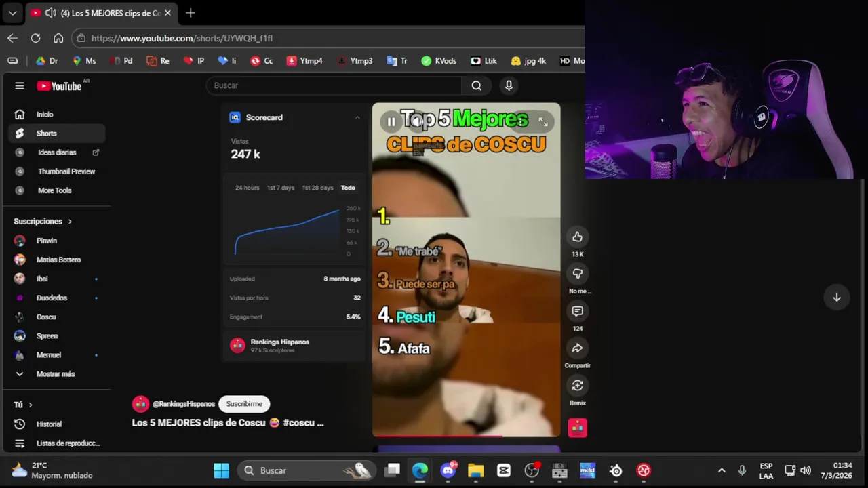Open the Spreen channel

pyautogui.click(x=57, y=335)
